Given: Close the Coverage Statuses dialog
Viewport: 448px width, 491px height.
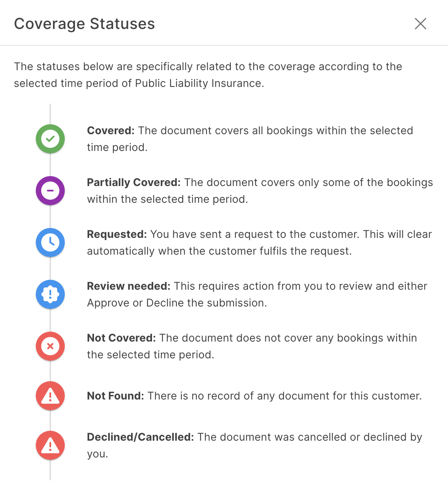Looking at the screenshot, I should coord(421,24).
